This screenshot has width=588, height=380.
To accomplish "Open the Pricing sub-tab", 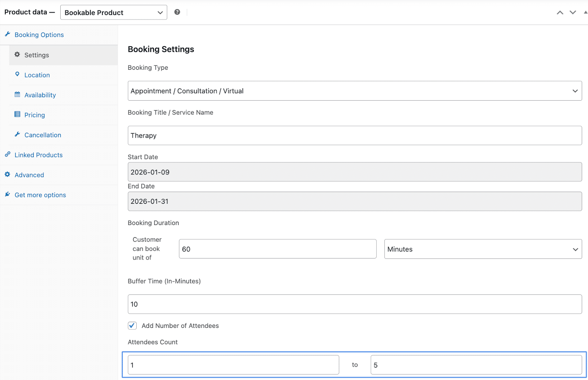I will (x=64, y=115).
